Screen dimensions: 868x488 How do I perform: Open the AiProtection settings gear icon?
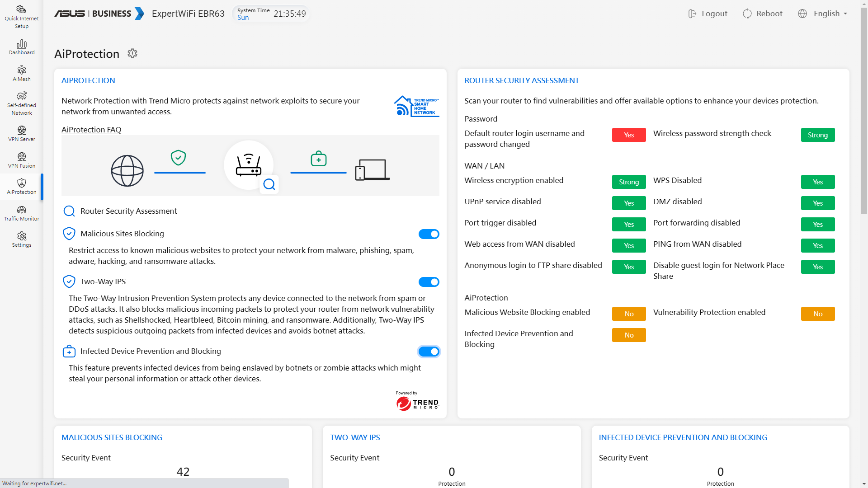coord(132,53)
